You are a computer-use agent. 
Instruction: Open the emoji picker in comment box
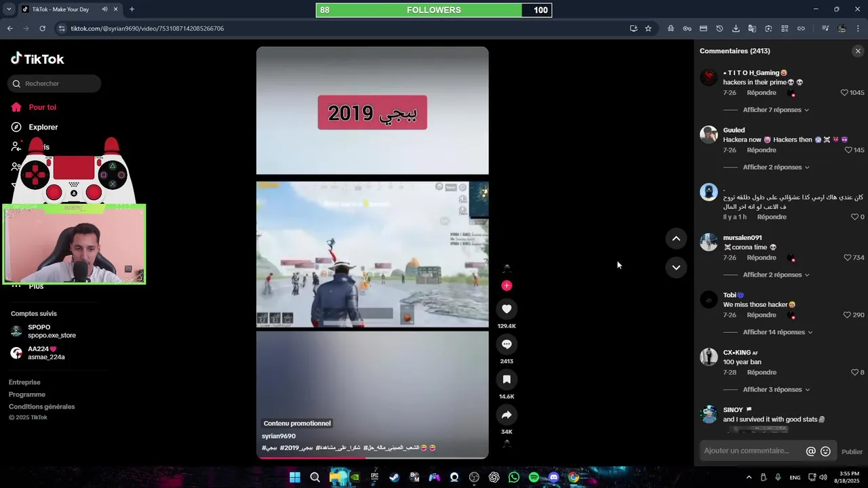(825, 451)
